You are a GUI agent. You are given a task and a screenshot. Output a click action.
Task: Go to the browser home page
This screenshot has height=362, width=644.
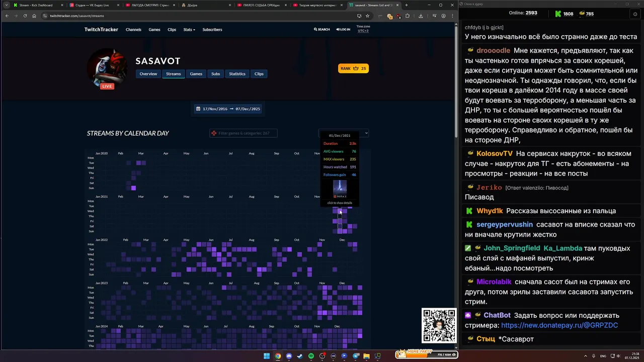(x=34, y=16)
